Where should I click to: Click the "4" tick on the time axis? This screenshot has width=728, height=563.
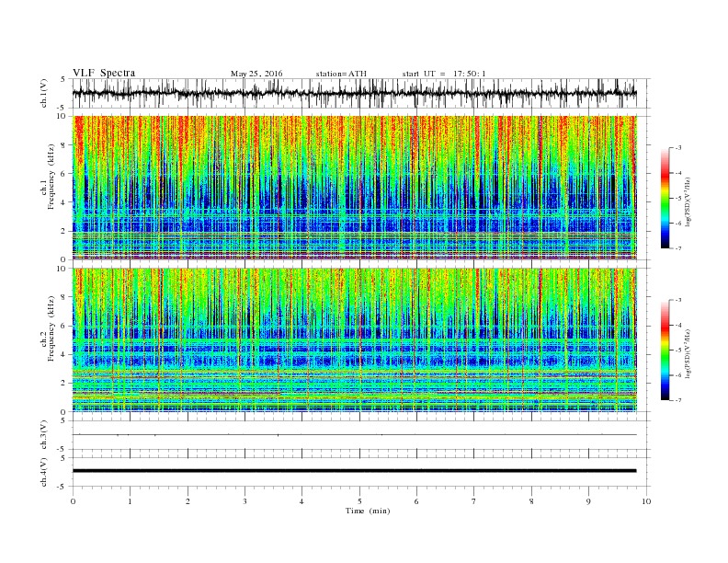pos(301,501)
